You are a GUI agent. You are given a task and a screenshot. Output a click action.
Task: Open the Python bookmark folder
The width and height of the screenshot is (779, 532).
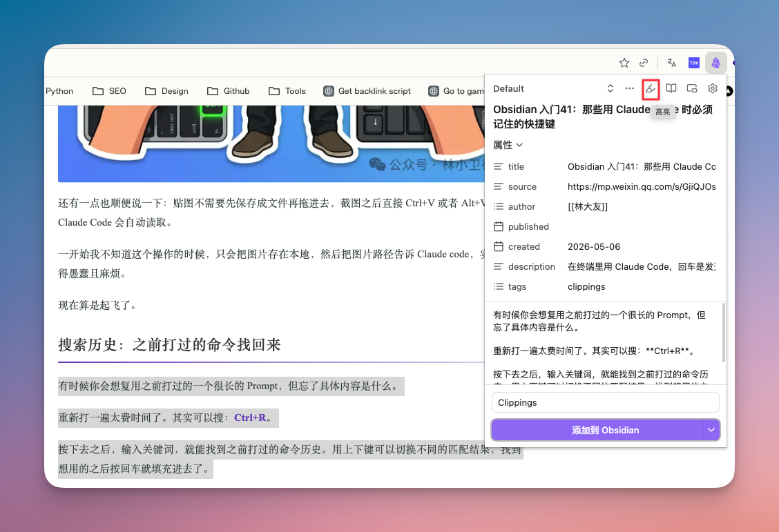59,91
